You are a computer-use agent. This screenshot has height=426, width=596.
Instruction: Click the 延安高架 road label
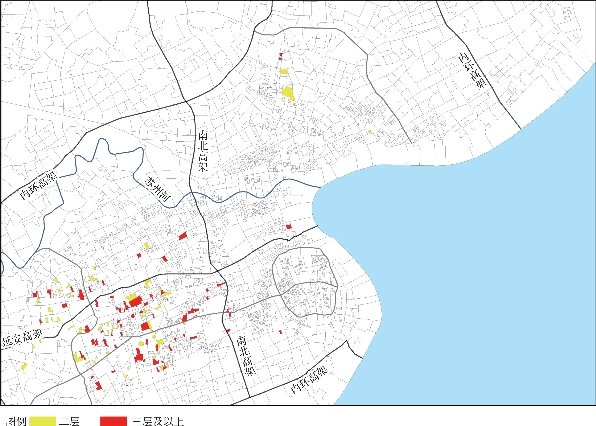coord(22,338)
